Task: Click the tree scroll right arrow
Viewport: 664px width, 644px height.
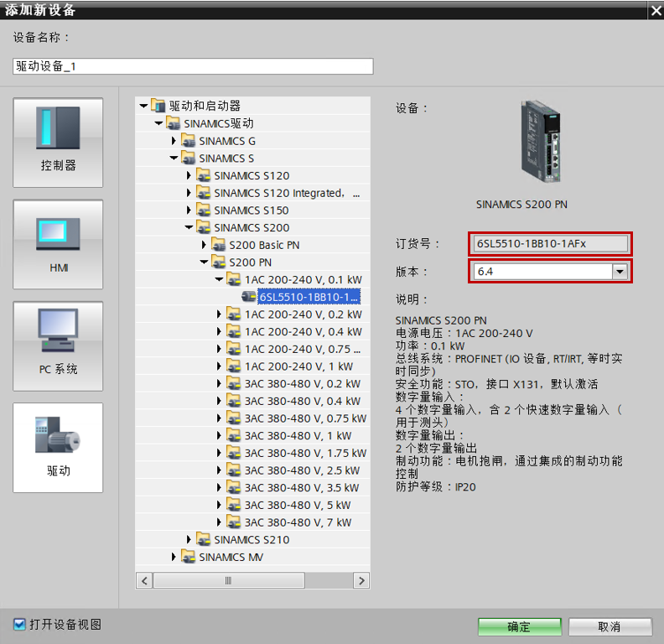Action: (x=361, y=580)
